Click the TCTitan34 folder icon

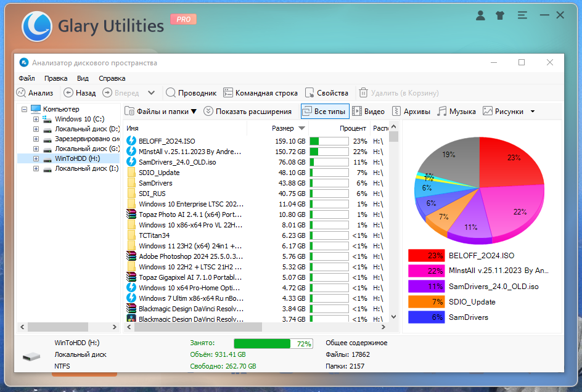(131, 235)
